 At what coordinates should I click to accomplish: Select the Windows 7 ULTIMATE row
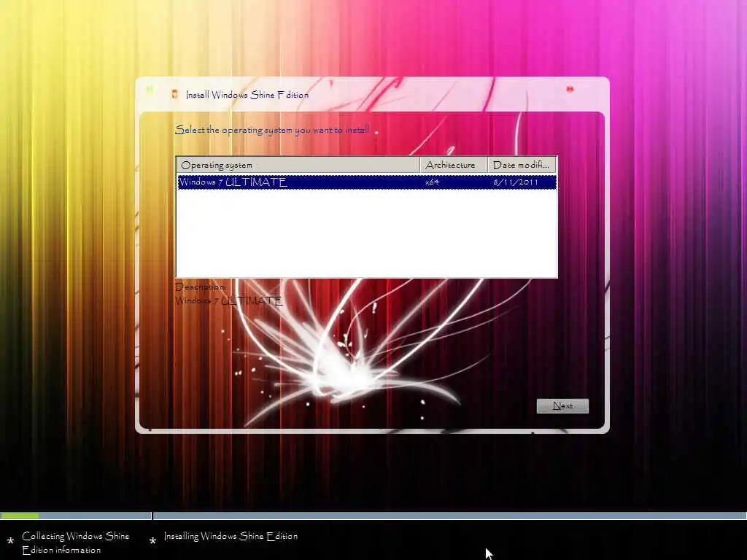point(367,182)
